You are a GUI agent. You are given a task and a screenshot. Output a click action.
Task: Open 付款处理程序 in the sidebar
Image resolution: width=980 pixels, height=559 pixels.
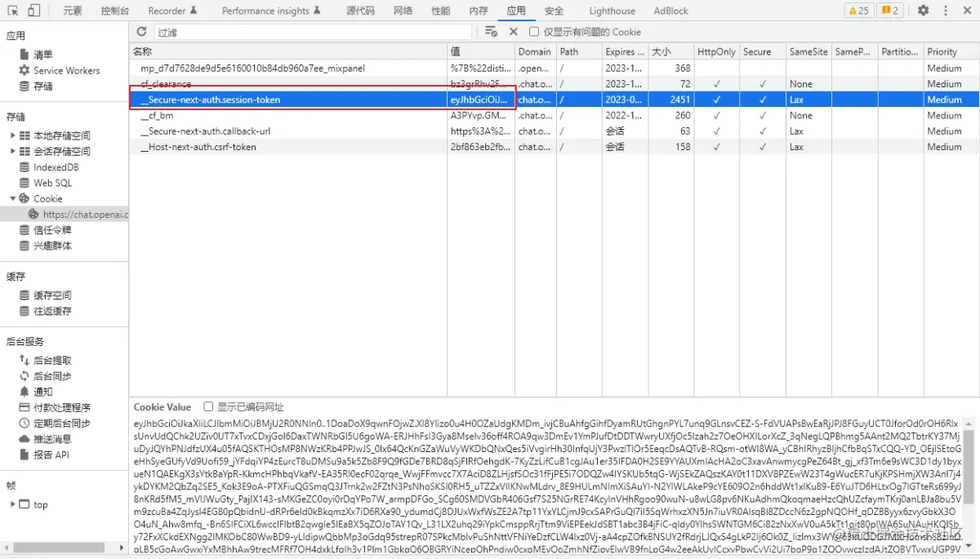click(62, 407)
